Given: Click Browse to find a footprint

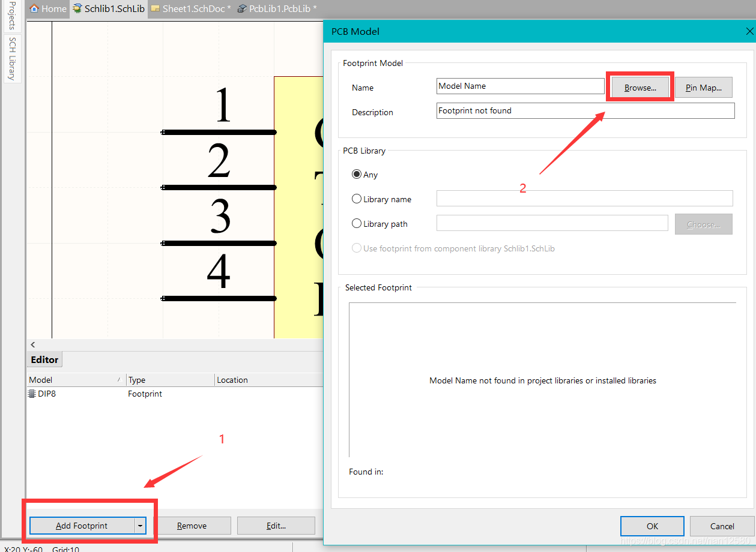Looking at the screenshot, I should [x=640, y=87].
